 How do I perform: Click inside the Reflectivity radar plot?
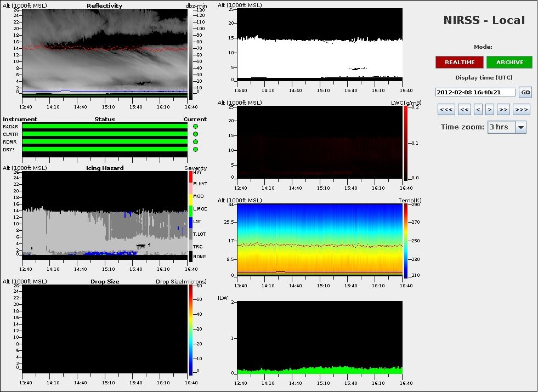[x=104, y=52]
